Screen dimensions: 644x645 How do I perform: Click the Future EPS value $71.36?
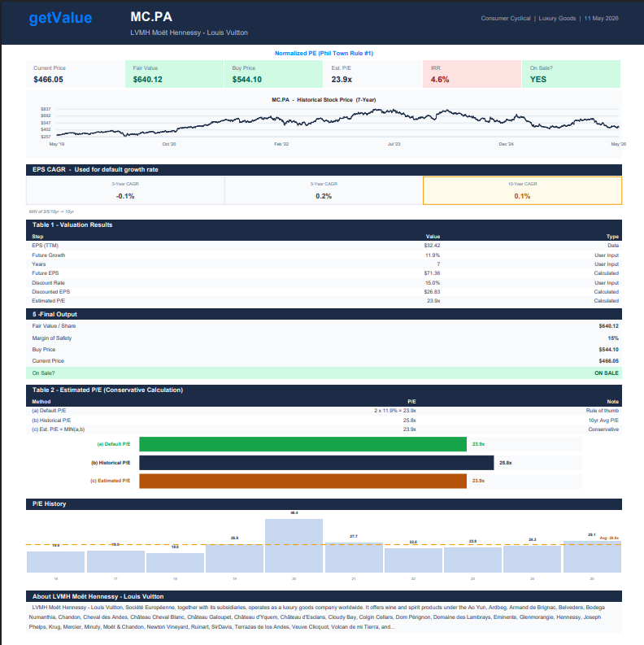(x=432, y=273)
